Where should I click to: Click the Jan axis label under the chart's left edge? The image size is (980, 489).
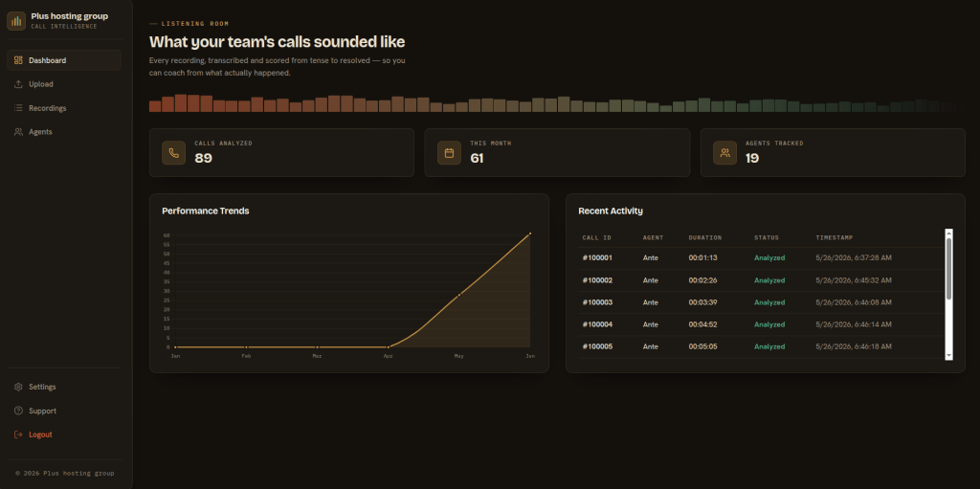(175, 356)
